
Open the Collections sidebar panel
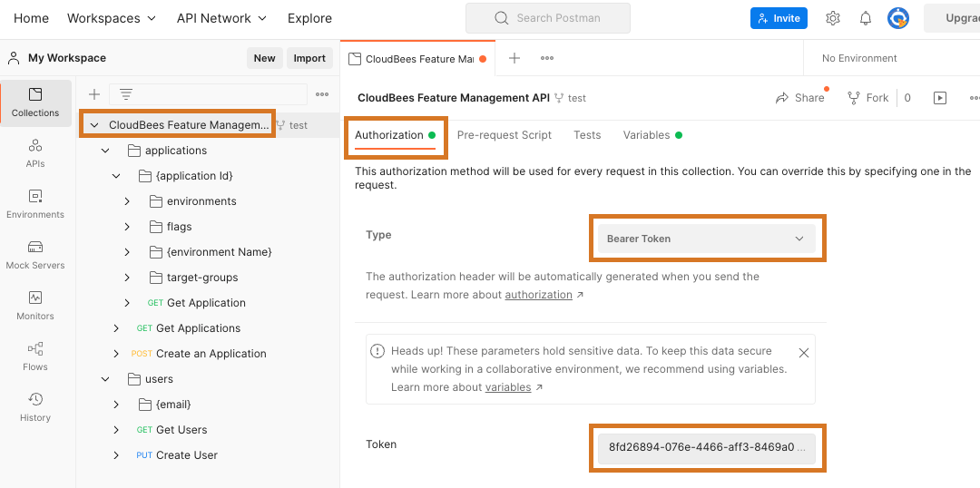pyautogui.click(x=35, y=102)
